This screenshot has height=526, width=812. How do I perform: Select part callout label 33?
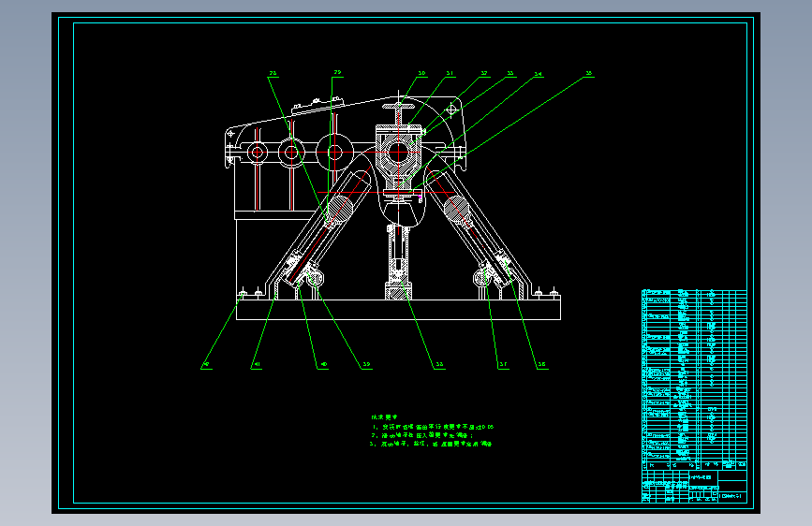[x=510, y=74]
